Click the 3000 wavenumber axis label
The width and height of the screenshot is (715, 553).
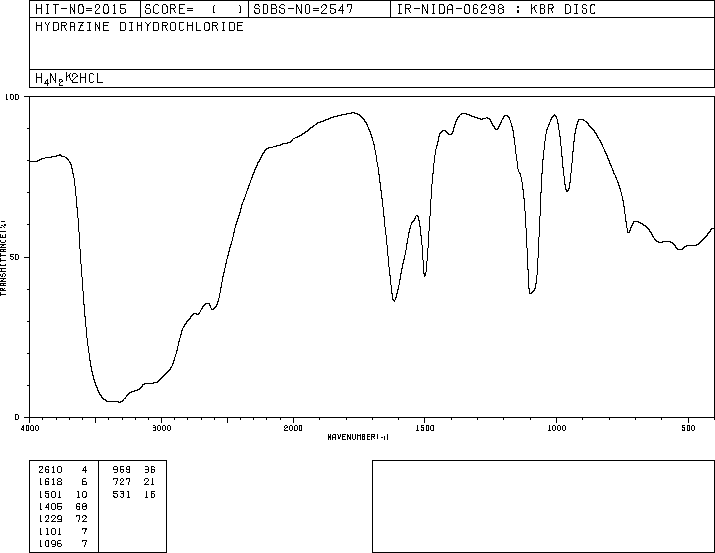[x=161, y=428]
